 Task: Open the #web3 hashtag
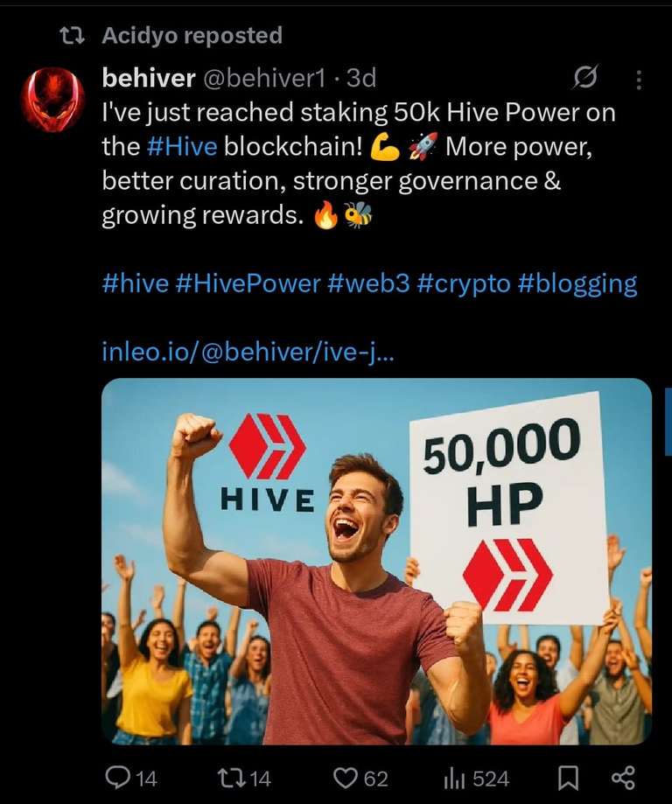(368, 283)
